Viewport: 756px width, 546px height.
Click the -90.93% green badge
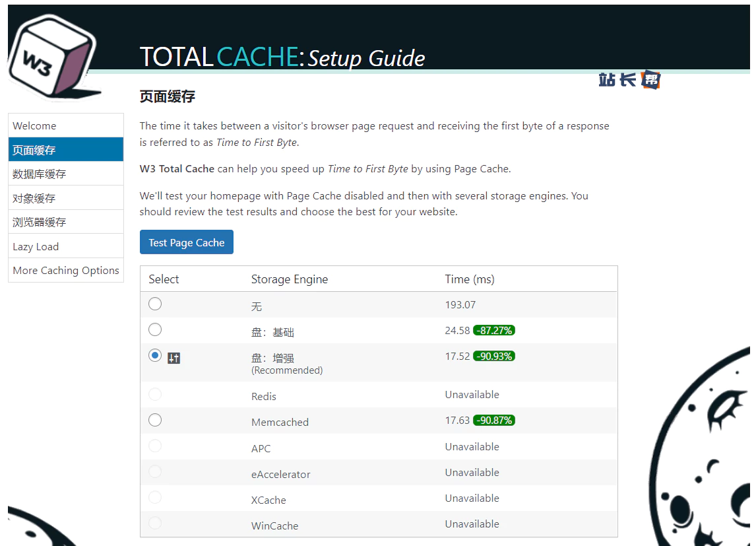click(x=493, y=356)
